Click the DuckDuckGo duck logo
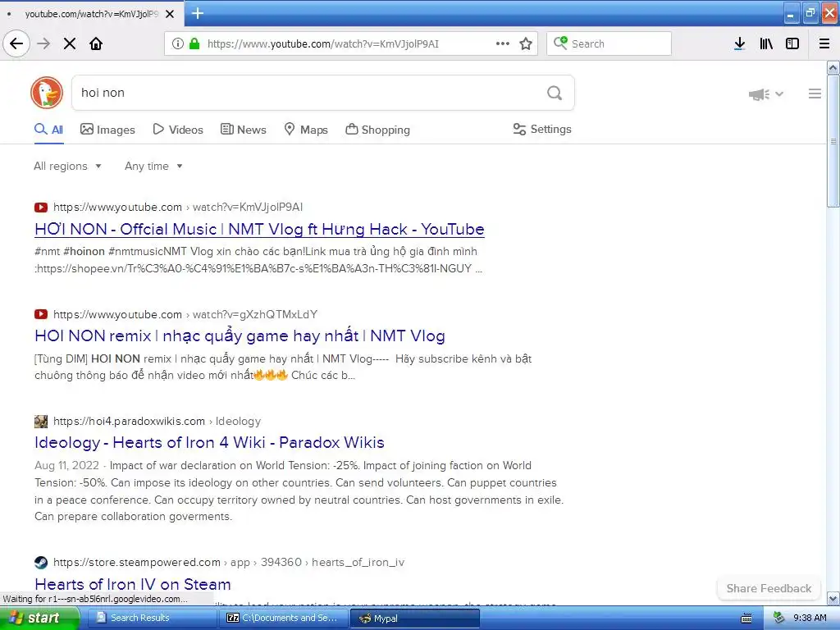The width and height of the screenshot is (840, 630). point(47,93)
